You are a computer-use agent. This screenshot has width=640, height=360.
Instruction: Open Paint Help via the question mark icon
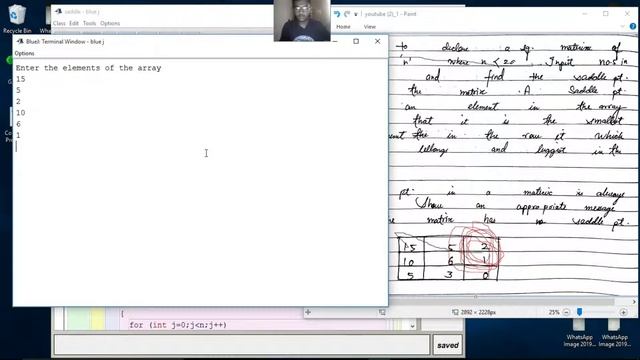point(633,26)
